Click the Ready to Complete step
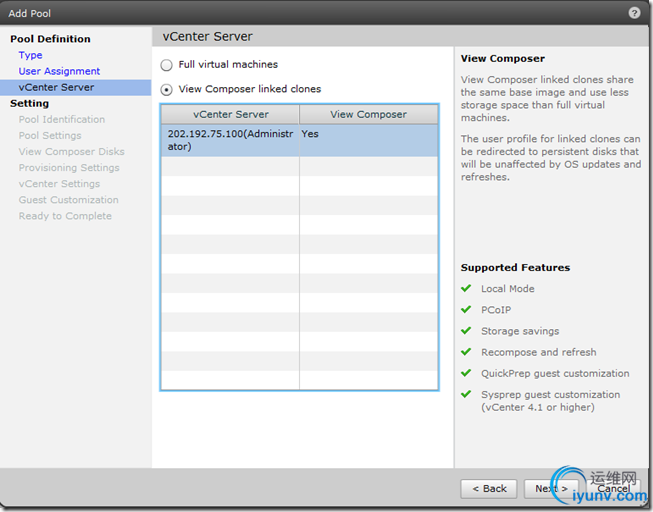The height and width of the screenshot is (512, 653). pos(65,216)
